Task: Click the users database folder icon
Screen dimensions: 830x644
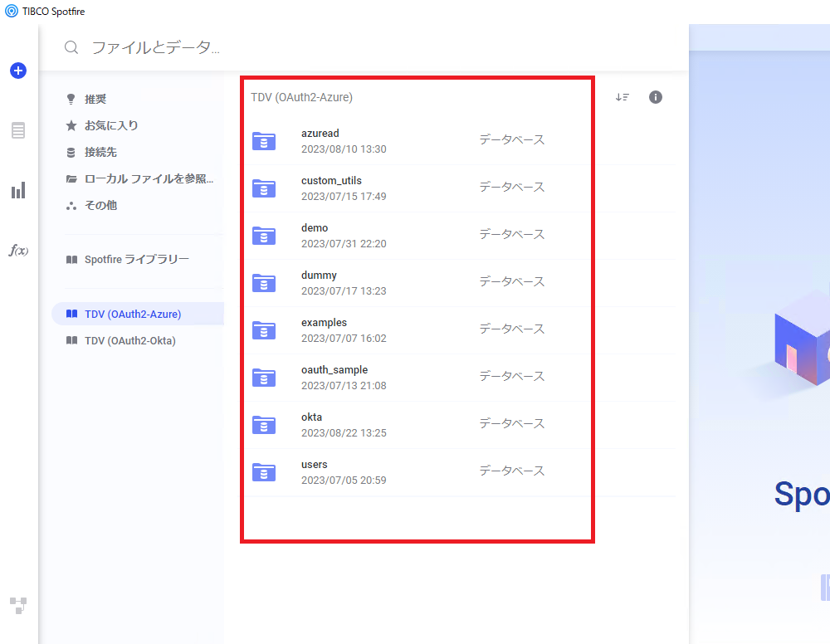Action: 264,472
